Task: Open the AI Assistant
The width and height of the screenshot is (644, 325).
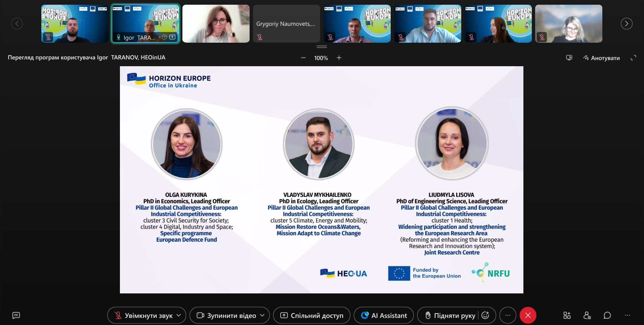Action: tap(384, 315)
